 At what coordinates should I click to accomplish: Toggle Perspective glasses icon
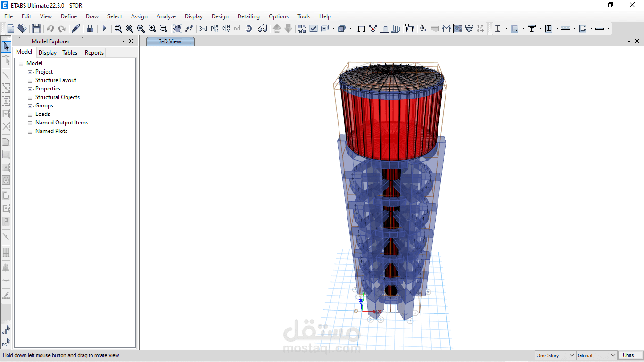click(263, 28)
